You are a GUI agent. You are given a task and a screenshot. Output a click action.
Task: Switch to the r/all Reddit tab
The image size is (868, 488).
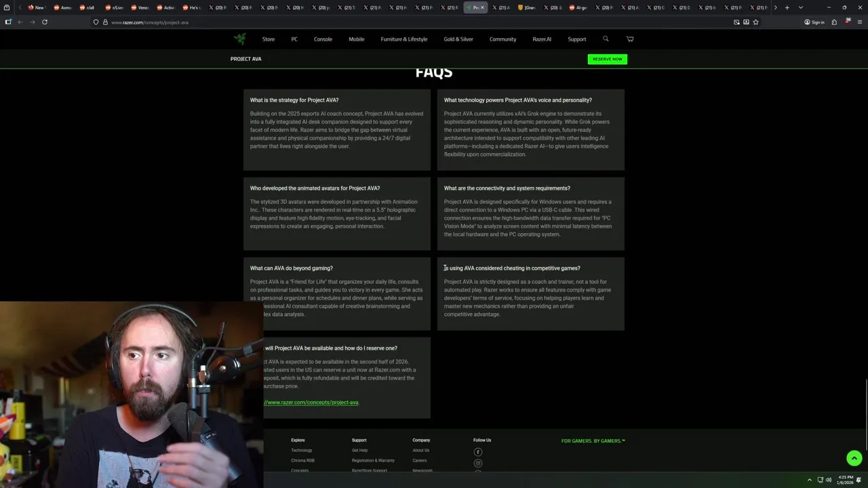point(87,7)
